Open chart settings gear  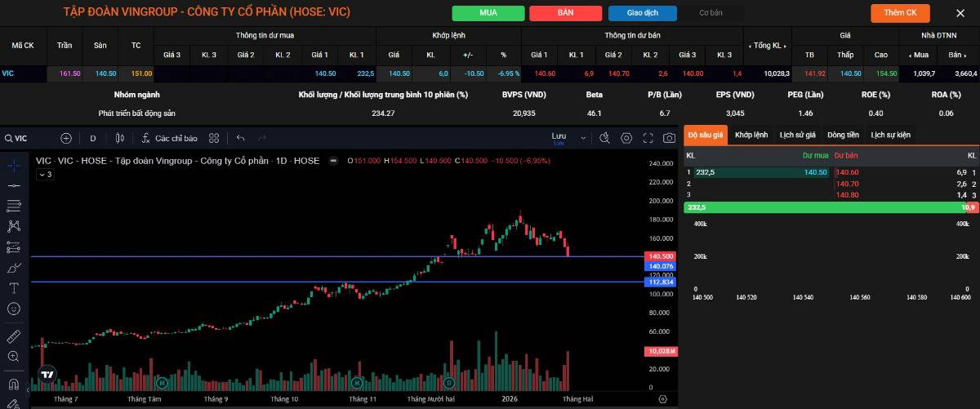(626, 138)
